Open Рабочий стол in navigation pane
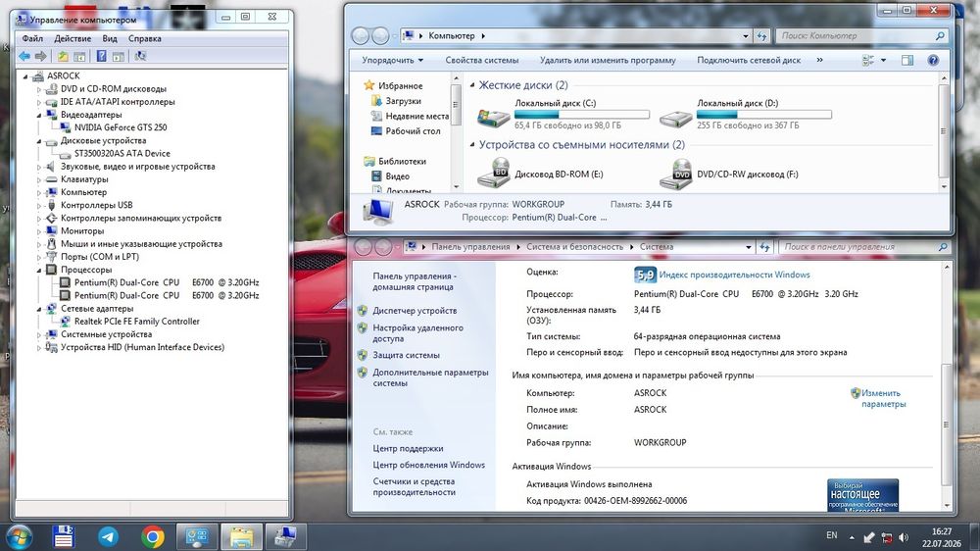 [x=413, y=131]
